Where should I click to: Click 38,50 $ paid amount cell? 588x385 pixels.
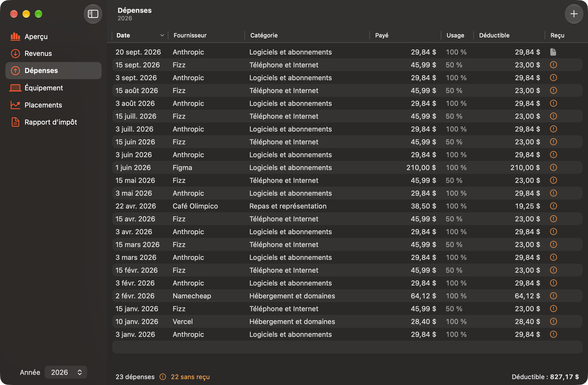tap(423, 206)
